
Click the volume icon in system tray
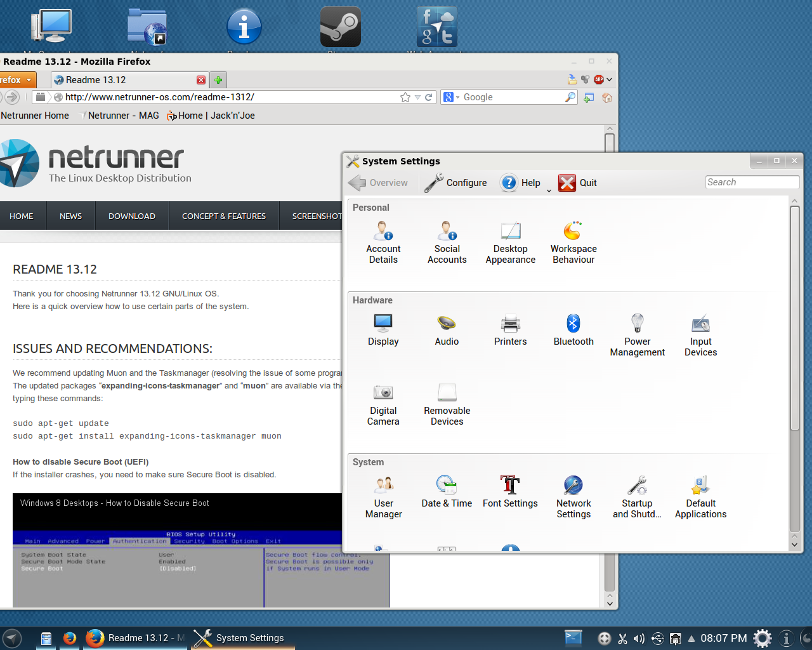[639, 639]
